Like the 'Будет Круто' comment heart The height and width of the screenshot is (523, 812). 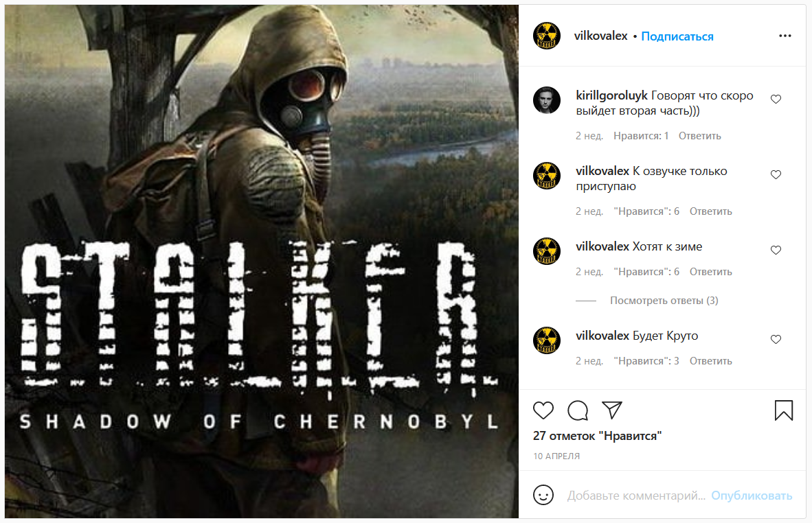click(x=776, y=339)
